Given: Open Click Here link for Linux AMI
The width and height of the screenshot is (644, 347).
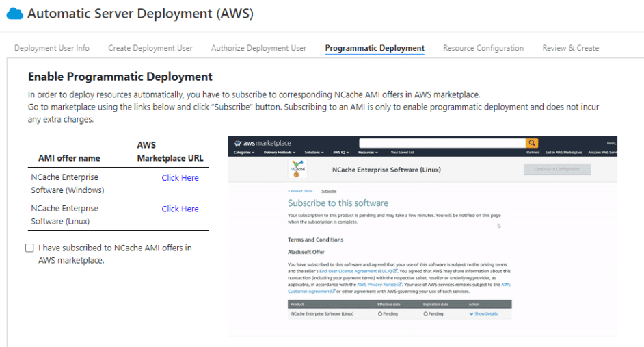Looking at the screenshot, I should pos(180,209).
